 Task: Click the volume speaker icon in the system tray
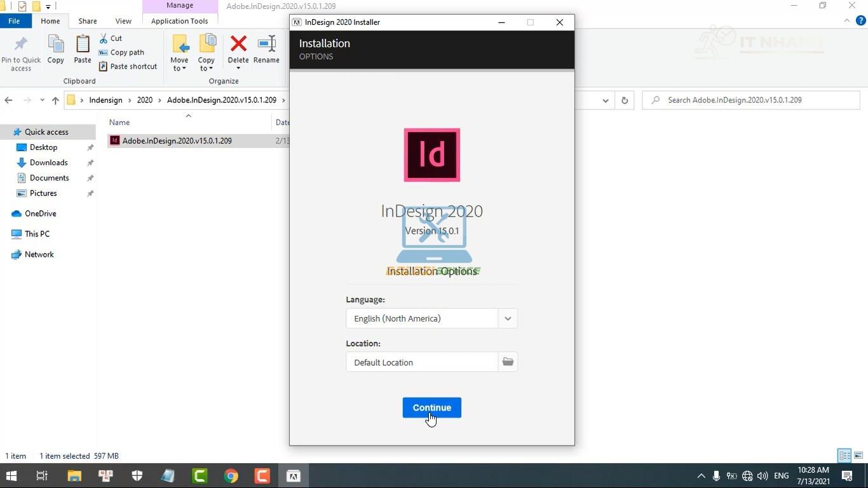tap(762, 475)
